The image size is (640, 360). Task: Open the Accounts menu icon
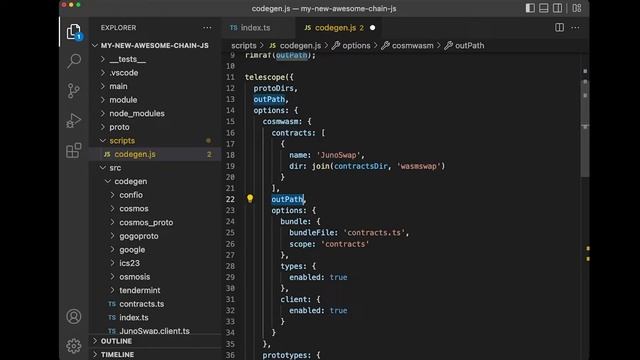click(x=74, y=317)
